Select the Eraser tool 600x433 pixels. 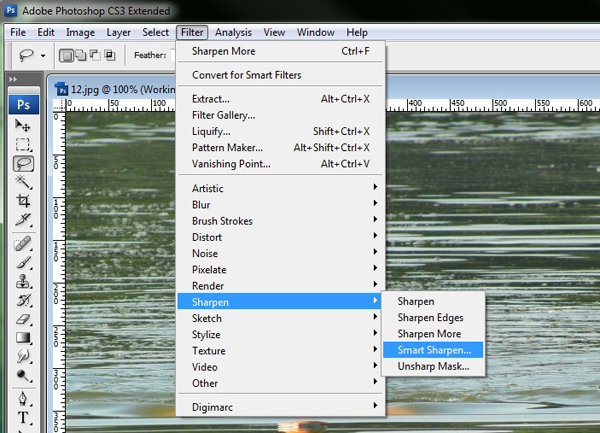point(23,319)
